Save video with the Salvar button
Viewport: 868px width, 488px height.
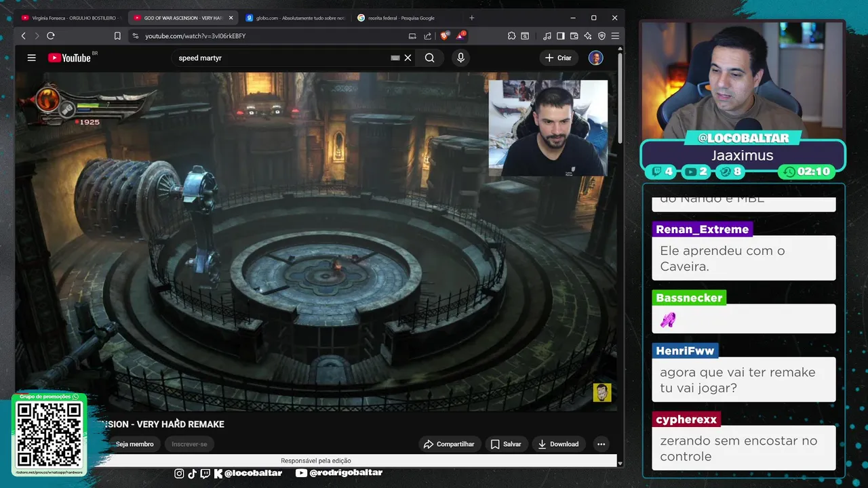(506, 444)
